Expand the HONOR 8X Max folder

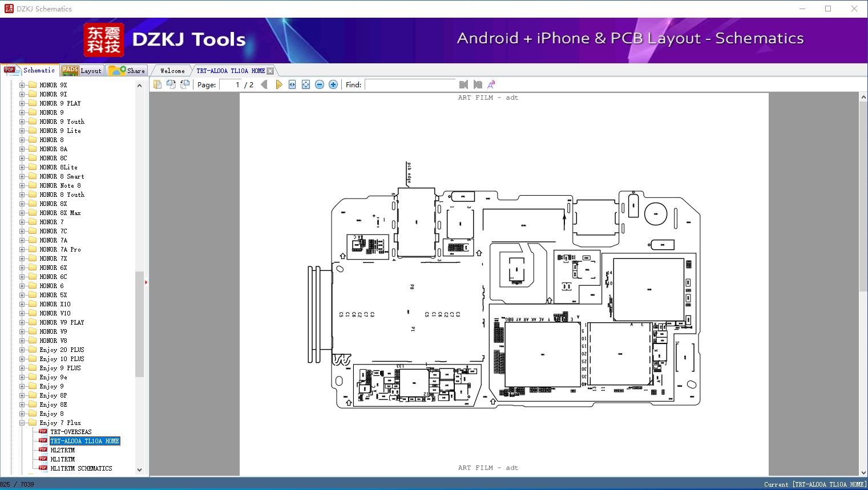point(22,213)
